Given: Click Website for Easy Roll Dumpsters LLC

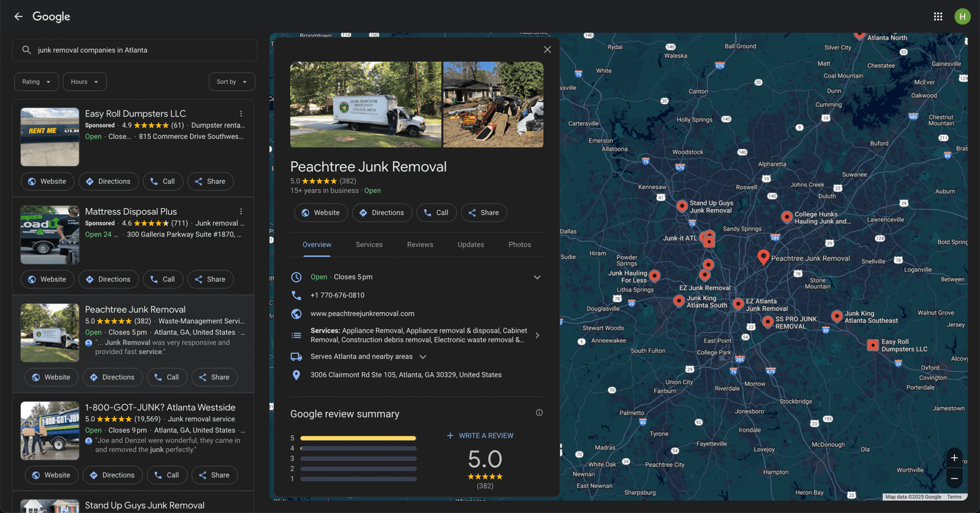Looking at the screenshot, I should (x=48, y=181).
